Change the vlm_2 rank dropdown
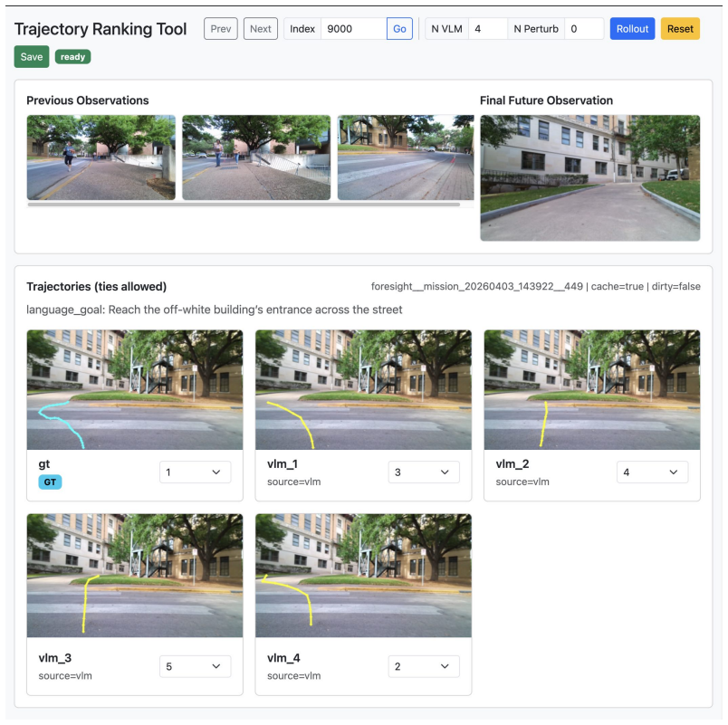 [x=652, y=472]
